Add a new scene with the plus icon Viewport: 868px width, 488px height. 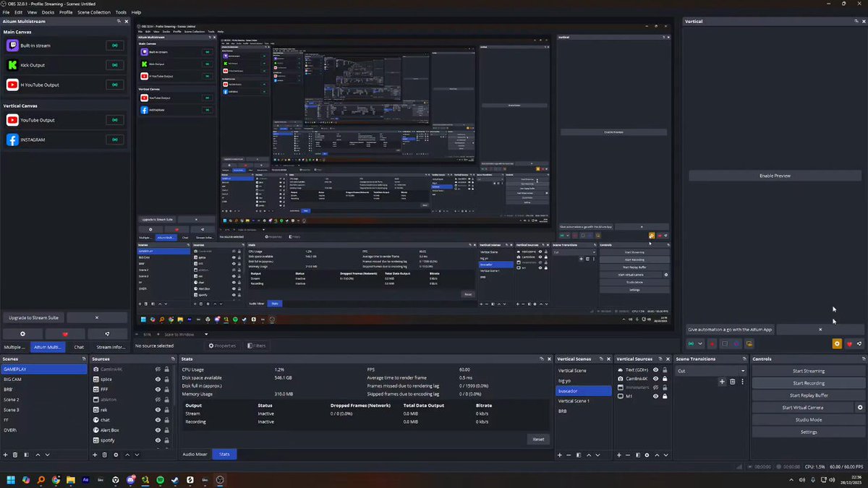[x=6, y=455]
